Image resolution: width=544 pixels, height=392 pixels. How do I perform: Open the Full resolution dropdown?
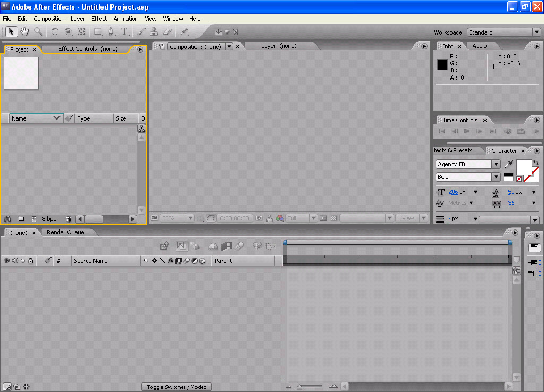(302, 218)
